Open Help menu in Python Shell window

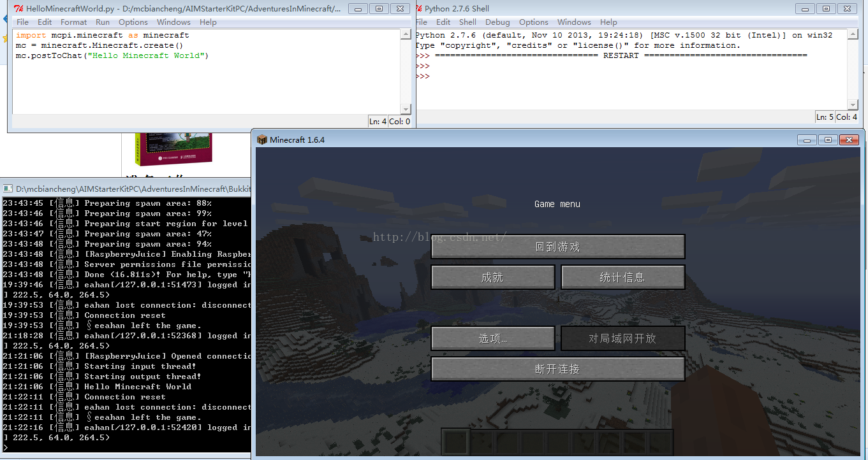click(608, 22)
